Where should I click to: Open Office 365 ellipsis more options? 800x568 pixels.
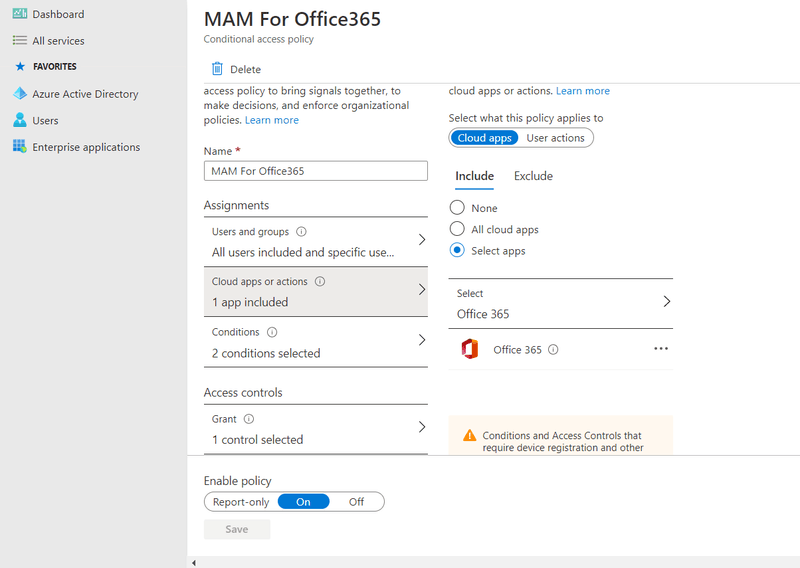click(661, 349)
